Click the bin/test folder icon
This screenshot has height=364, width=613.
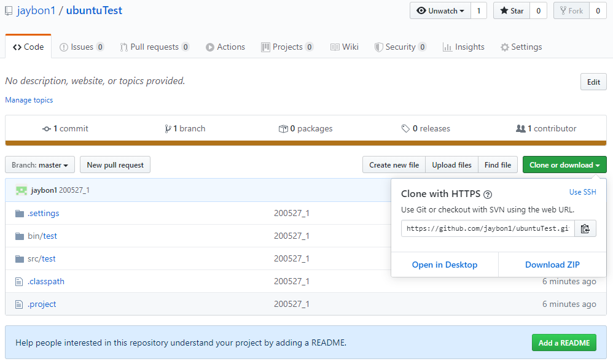pyautogui.click(x=20, y=236)
